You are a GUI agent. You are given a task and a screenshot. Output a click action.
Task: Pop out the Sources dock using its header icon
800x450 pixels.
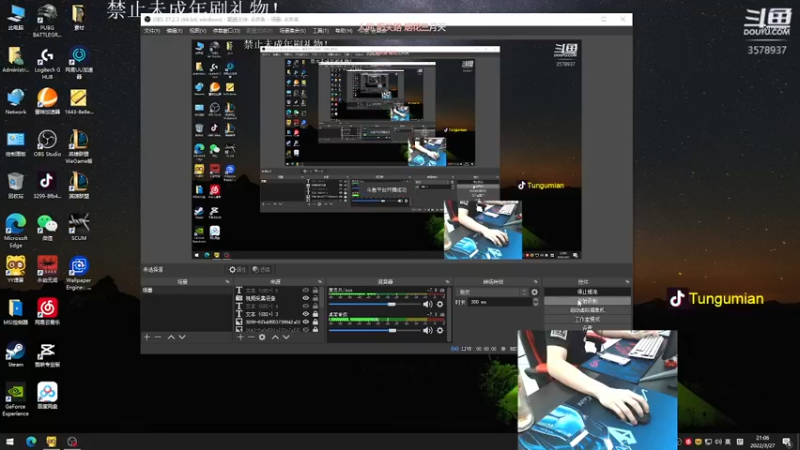point(320,282)
